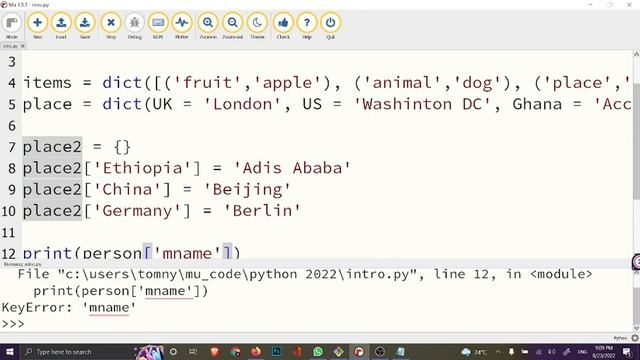Open OBS Studio from the taskbar

coord(380,351)
